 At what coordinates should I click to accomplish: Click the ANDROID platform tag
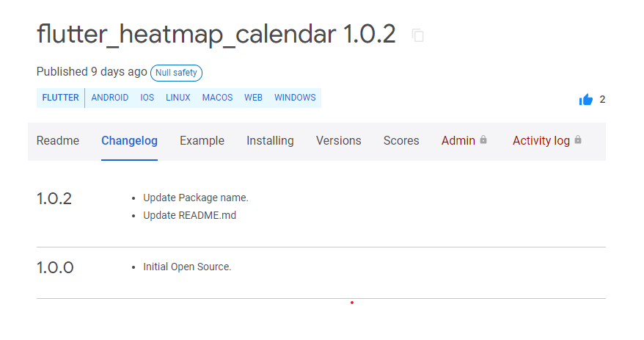click(x=110, y=98)
